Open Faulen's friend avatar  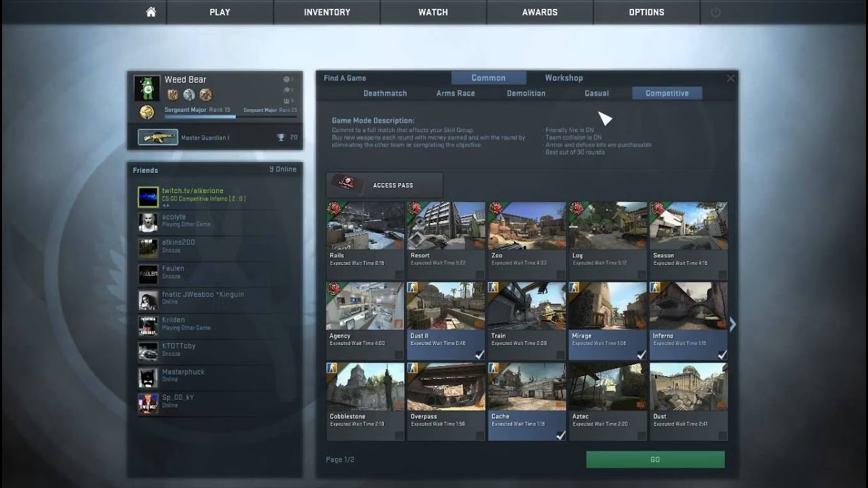point(148,274)
